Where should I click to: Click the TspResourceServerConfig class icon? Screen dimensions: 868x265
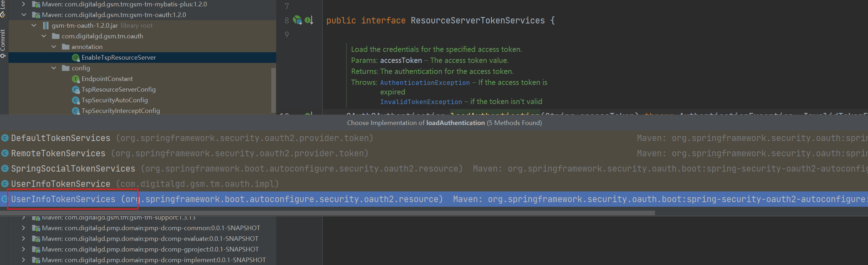click(x=76, y=90)
